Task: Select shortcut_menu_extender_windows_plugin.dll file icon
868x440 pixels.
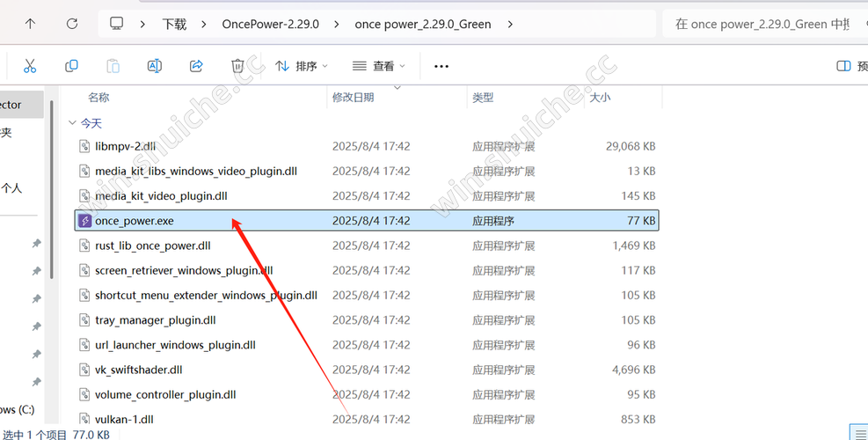Action: (84, 296)
